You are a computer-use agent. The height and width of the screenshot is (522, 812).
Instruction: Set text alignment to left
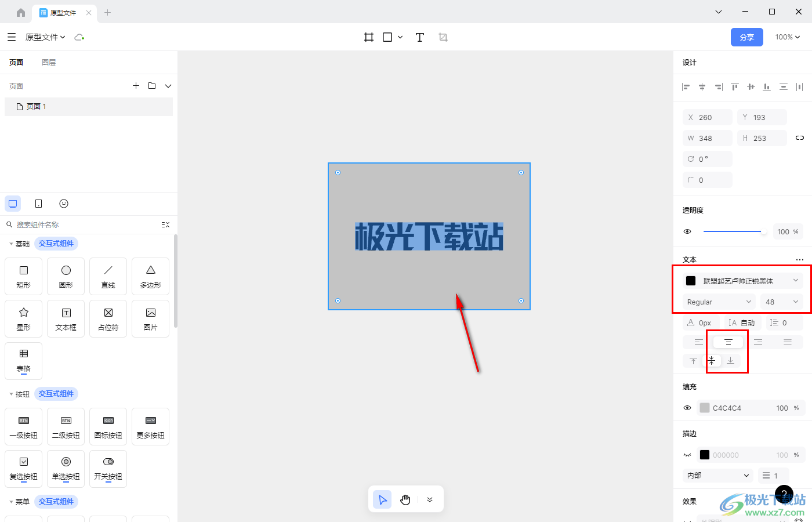click(698, 342)
